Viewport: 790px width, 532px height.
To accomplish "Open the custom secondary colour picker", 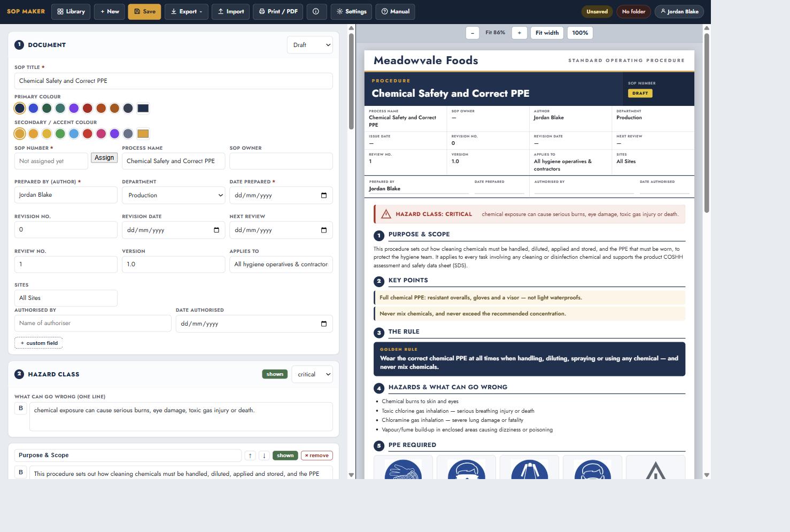I will pyautogui.click(x=143, y=134).
